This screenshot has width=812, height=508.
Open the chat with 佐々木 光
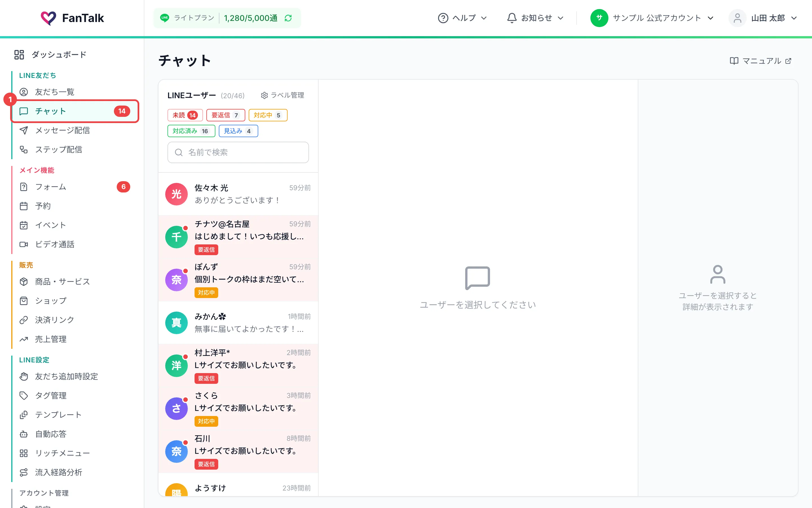pyautogui.click(x=238, y=194)
